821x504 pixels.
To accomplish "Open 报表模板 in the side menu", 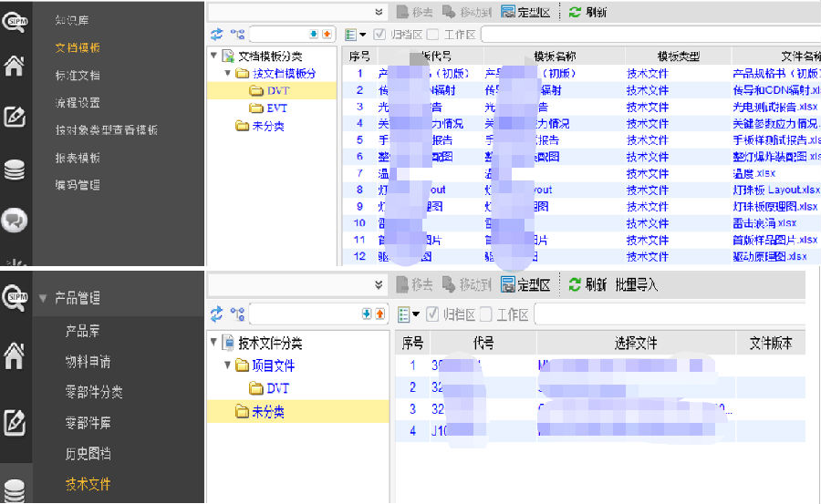I will 78,158.
